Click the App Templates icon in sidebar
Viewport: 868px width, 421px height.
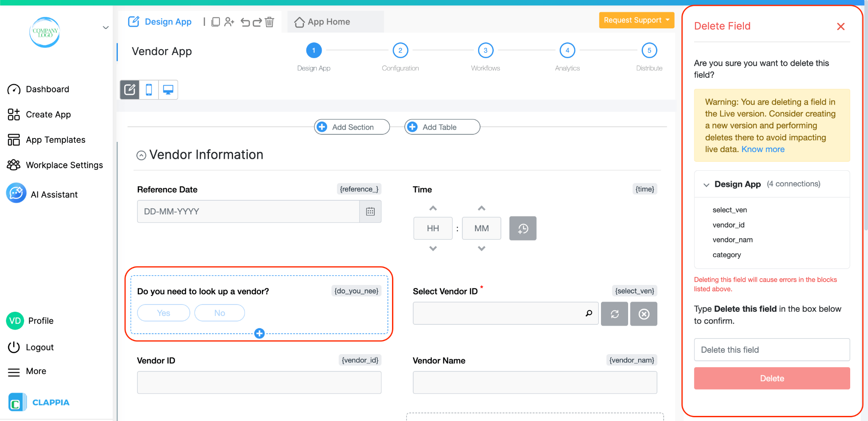click(14, 140)
